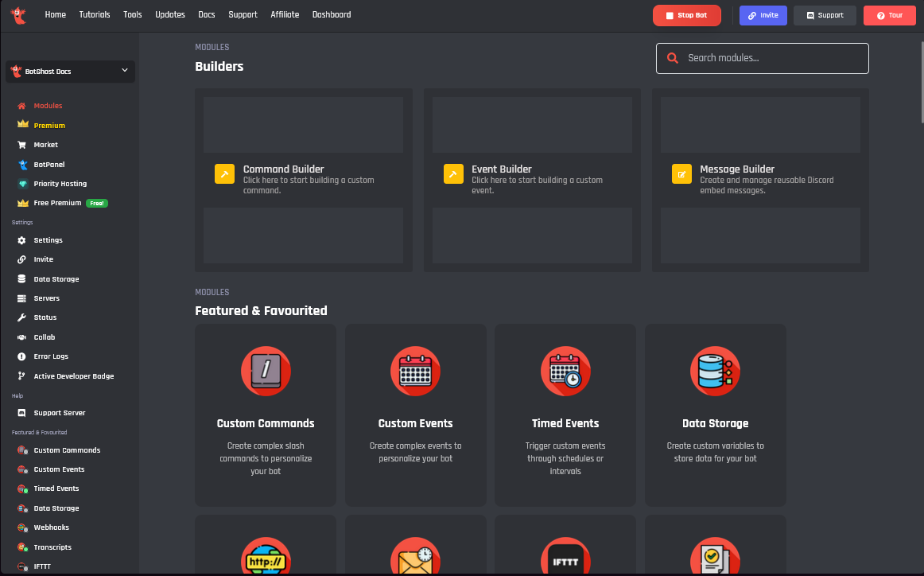
Task: Click the magnifier icon in search box
Action: pyautogui.click(x=673, y=58)
